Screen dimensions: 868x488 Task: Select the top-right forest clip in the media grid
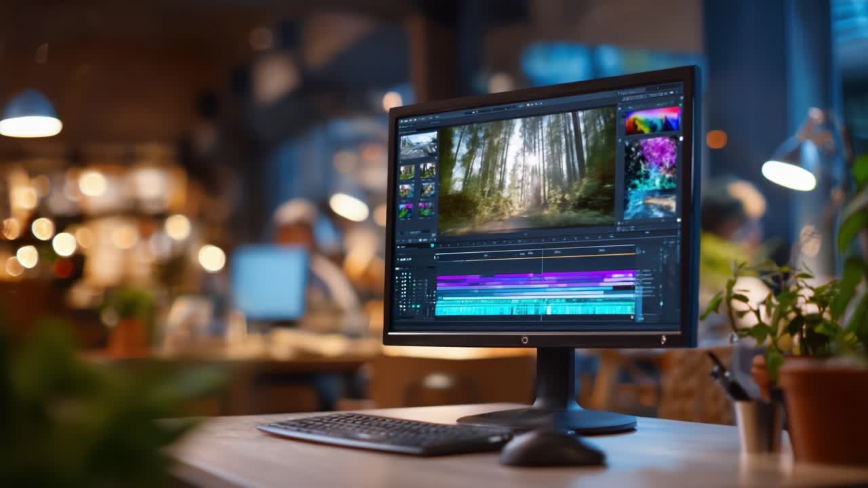click(x=427, y=171)
